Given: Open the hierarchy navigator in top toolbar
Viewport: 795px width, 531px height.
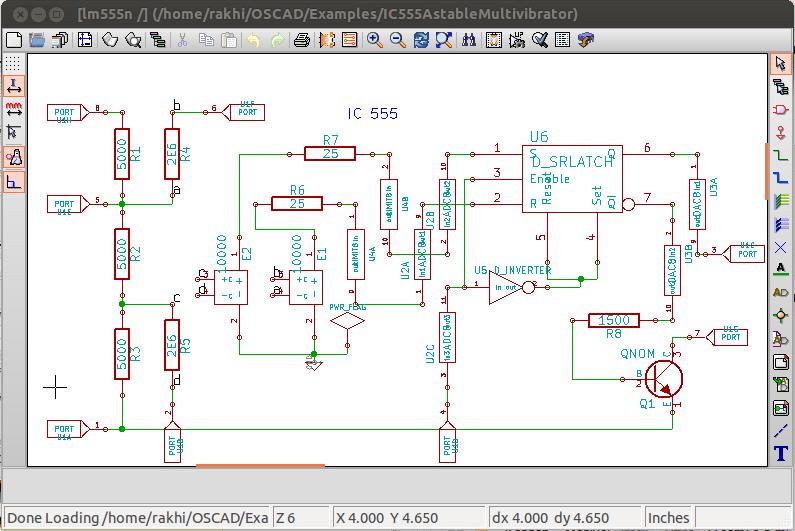Looking at the screenshot, I should [x=158, y=40].
